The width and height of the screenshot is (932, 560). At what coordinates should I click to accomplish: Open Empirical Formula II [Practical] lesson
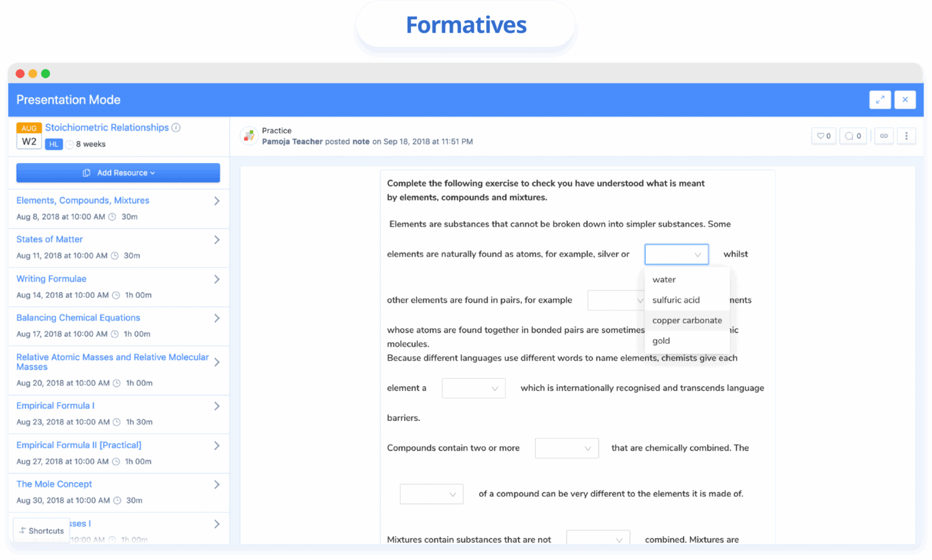[79, 445]
